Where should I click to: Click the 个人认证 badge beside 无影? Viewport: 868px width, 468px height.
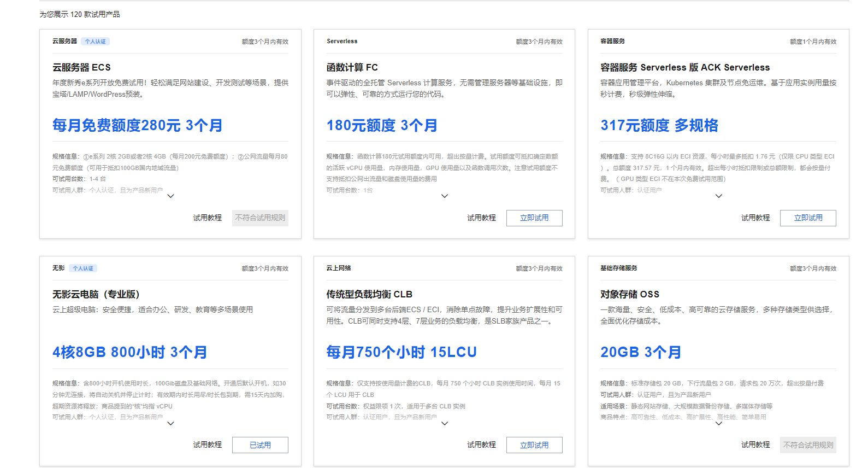(84, 268)
